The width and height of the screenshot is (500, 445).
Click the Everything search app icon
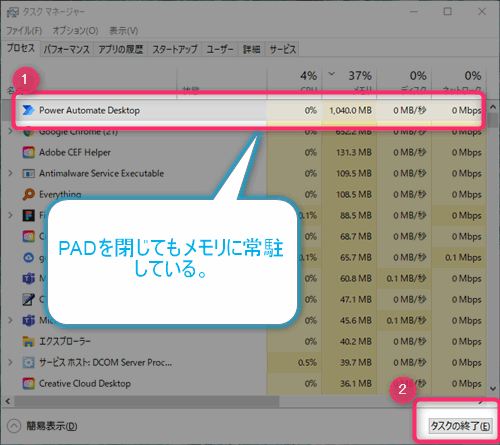tap(28, 194)
